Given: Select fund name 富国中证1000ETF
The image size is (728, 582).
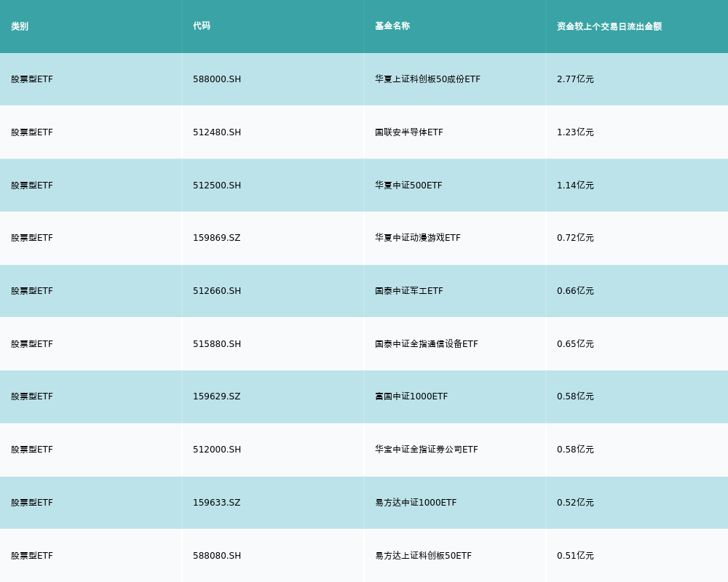Looking at the screenshot, I should point(411,396).
